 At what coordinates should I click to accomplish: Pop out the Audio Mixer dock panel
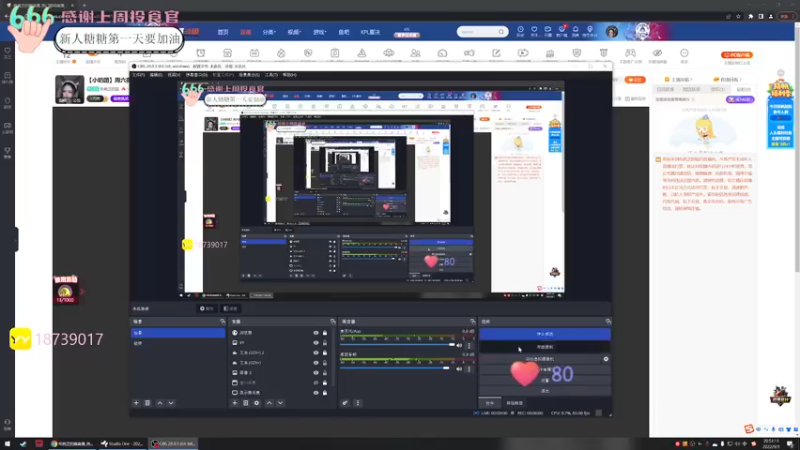(x=472, y=321)
